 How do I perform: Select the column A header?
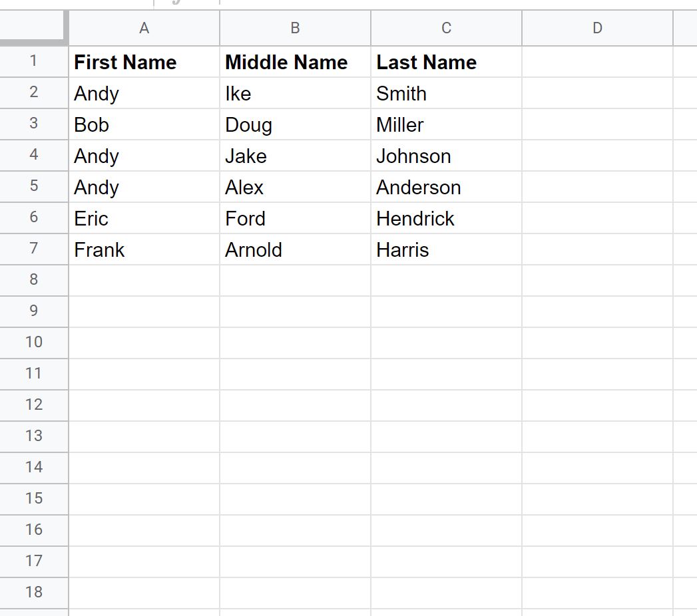(x=144, y=28)
